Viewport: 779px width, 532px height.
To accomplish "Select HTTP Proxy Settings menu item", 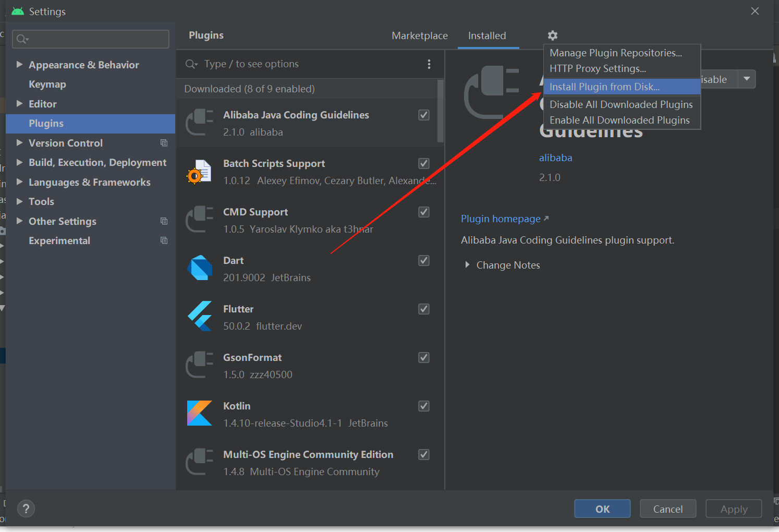I will 622,68.
